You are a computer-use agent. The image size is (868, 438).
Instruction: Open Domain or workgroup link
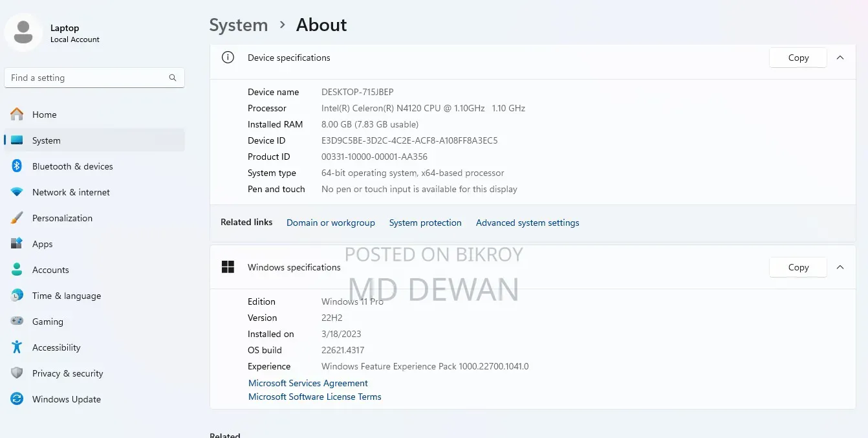coord(331,223)
